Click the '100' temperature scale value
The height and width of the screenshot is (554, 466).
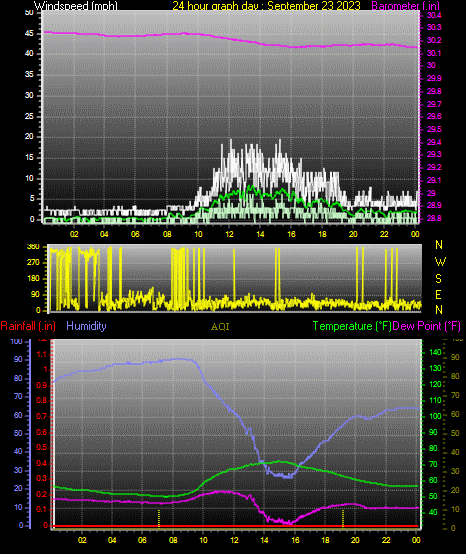click(435, 416)
